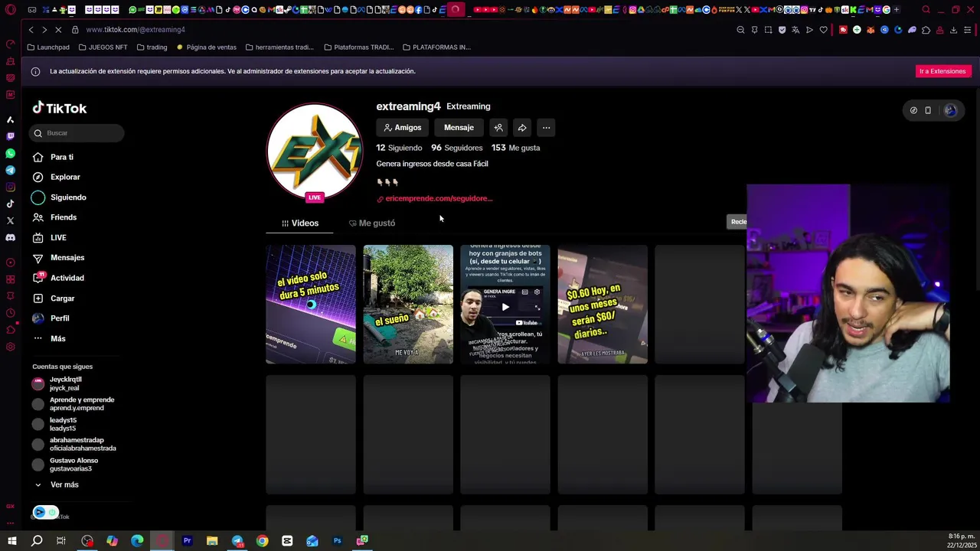Open LIVE section in sidebar
The image size is (980, 551).
coord(50,238)
